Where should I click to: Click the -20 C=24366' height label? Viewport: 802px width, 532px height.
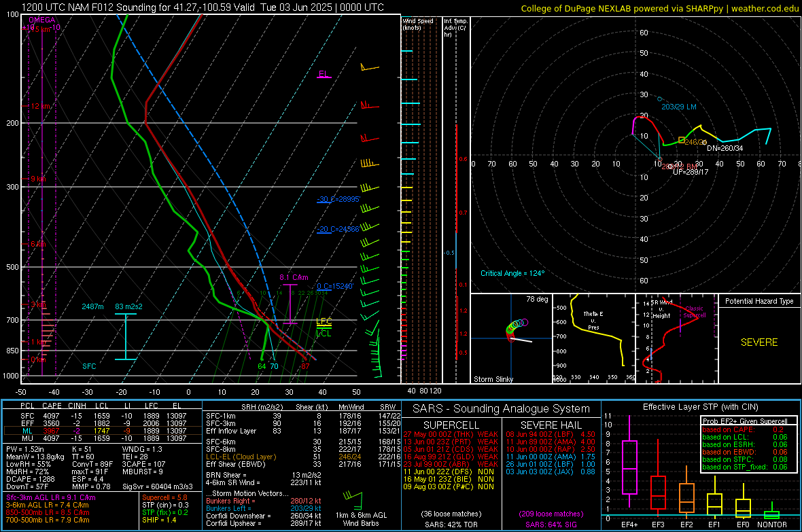[x=338, y=229]
